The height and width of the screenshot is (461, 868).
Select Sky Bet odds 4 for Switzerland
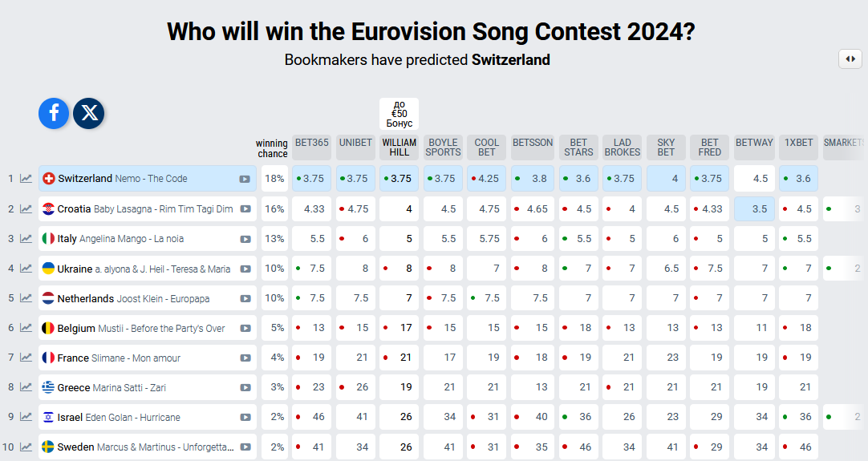click(x=667, y=179)
